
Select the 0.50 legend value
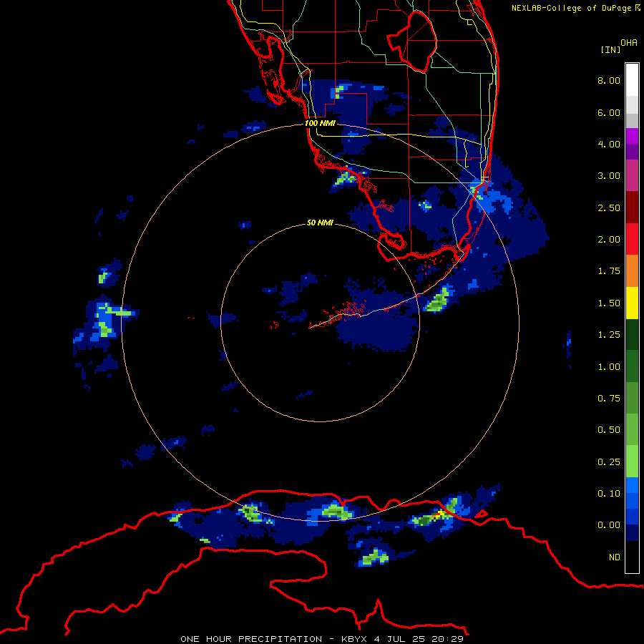point(609,430)
